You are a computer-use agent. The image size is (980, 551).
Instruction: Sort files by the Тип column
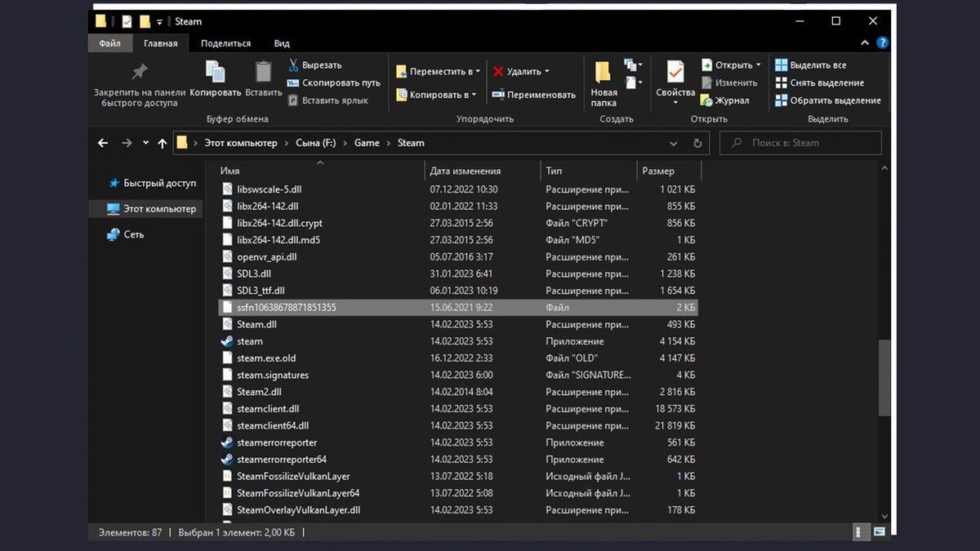pos(589,171)
